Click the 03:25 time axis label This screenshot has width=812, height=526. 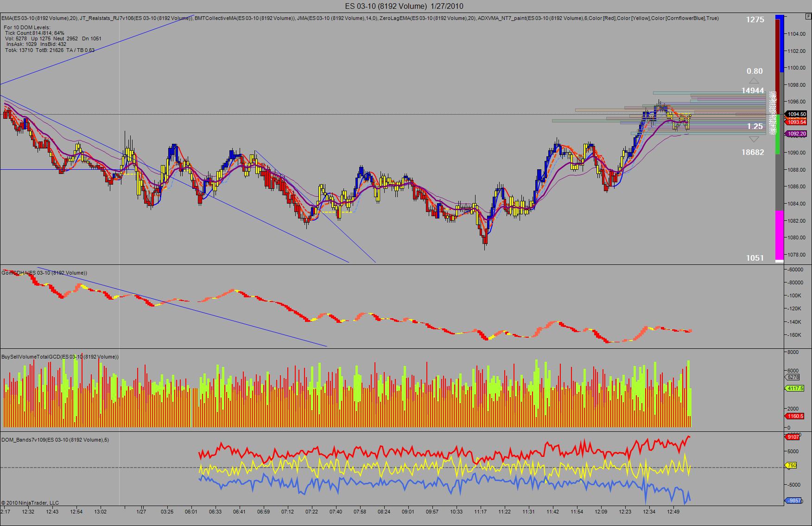(x=167, y=512)
